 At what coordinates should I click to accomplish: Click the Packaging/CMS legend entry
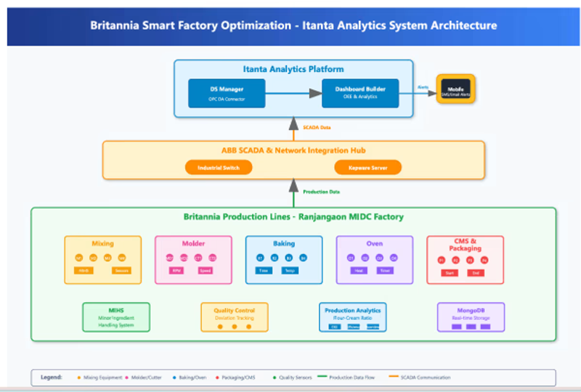tap(236, 377)
